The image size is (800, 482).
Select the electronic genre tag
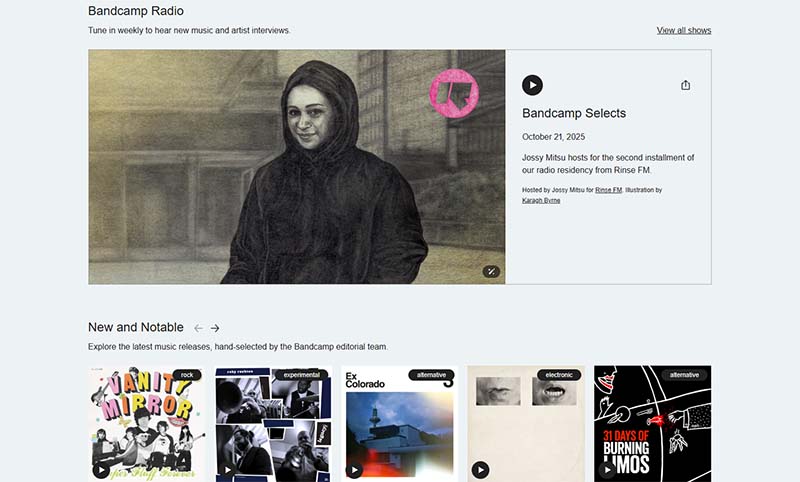[x=559, y=375]
